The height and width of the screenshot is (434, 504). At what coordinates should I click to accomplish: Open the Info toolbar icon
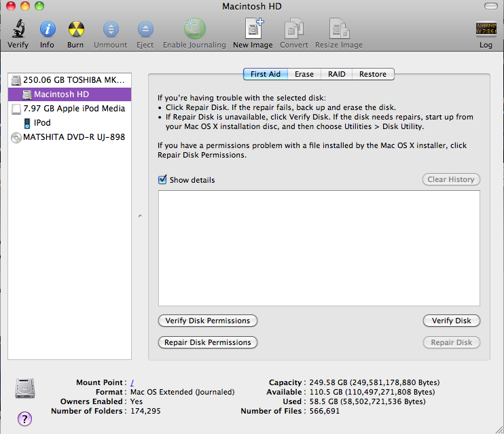pyautogui.click(x=48, y=29)
